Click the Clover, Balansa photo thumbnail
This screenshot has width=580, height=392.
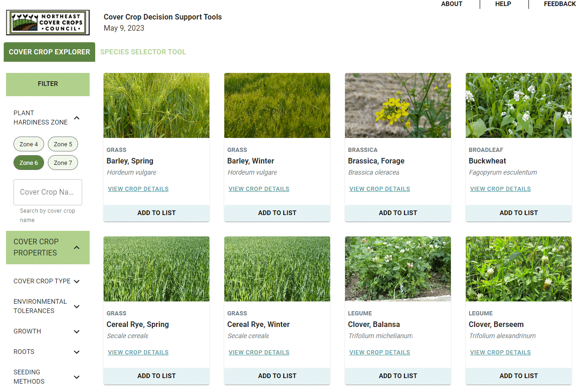(398, 269)
